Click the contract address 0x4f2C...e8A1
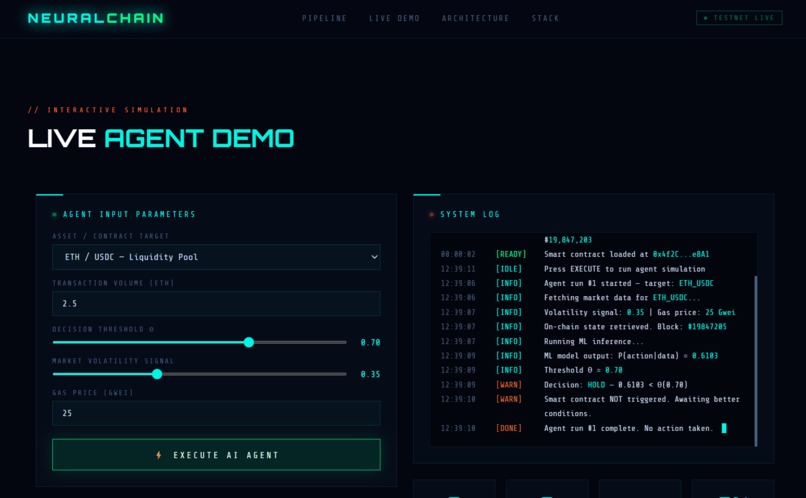 click(x=681, y=254)
